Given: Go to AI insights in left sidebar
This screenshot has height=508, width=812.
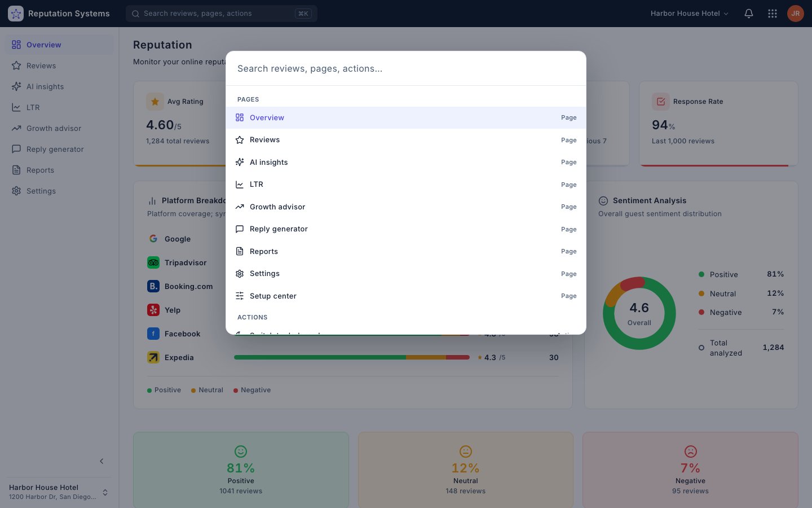Looking at the screenshot, I should pos(59,86).
